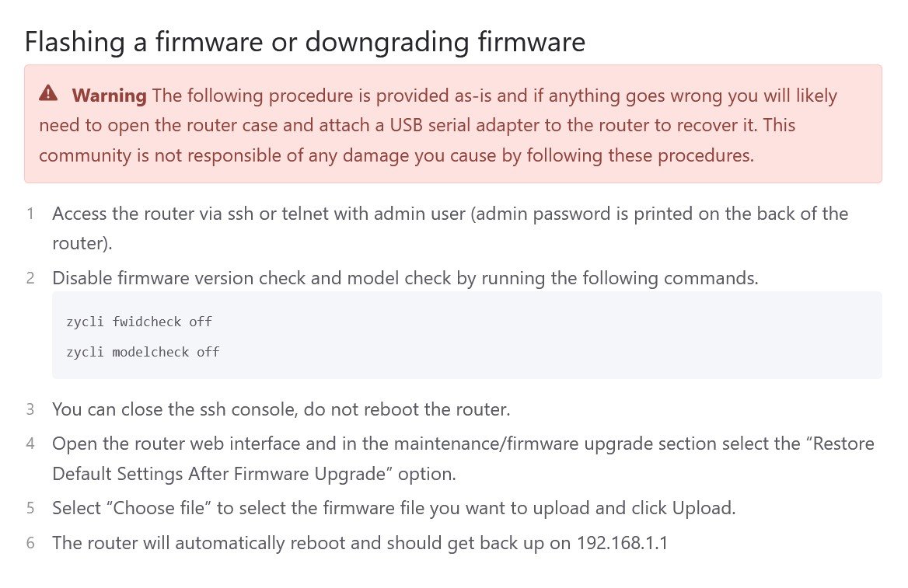Click step number 6 in the list
This screenshot has width=908, height=588.
pos(30,543)
